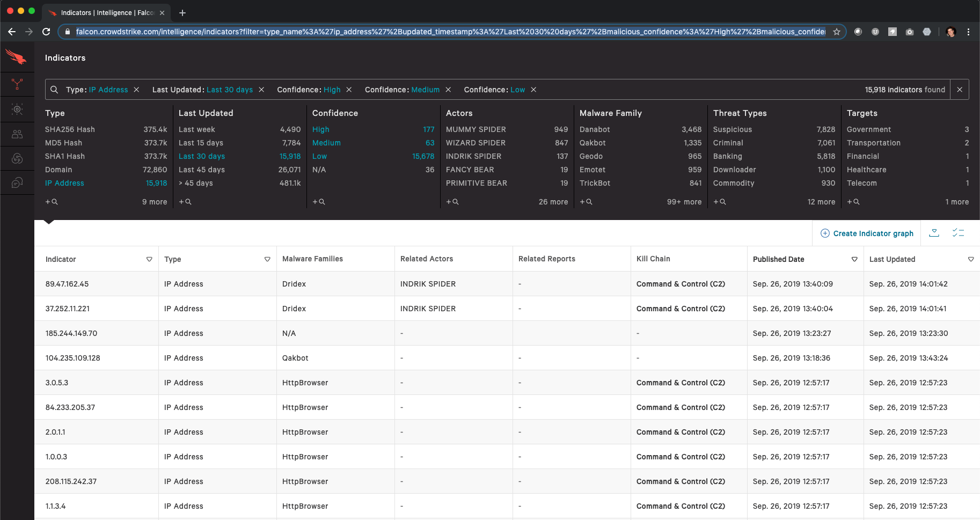The image size is (980, 520).
Task: Bookmark page with the star icon
Action: coord(836,32)
